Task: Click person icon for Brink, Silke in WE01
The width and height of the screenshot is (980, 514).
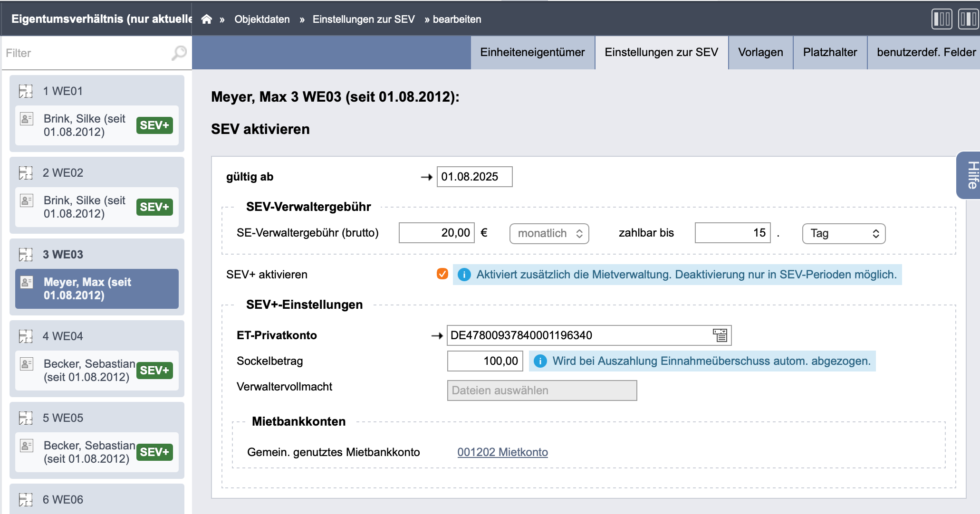Action: pos(27,118)
